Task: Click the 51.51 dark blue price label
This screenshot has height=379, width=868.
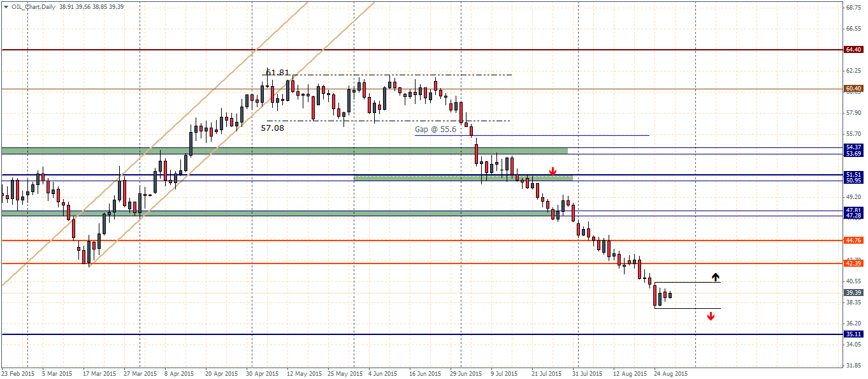Action: (x=853, y=174)
